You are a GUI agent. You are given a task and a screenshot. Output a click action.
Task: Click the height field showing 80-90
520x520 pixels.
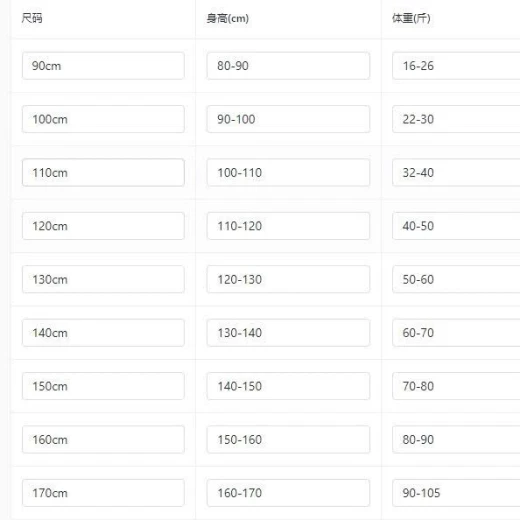coord(288,66)
